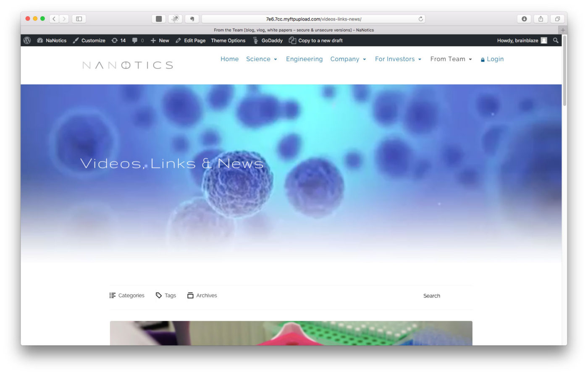Open the Howdy, brainblaze account menu
The image size is (588, 375).
point(522,40)
